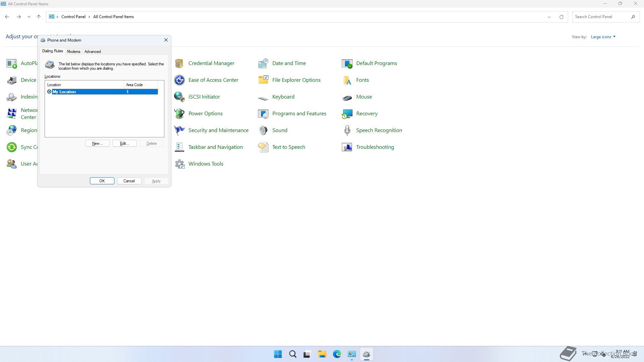Open the Date and Time icon
The height and width of the screenshot is (362, 644).
pos(263,63)
